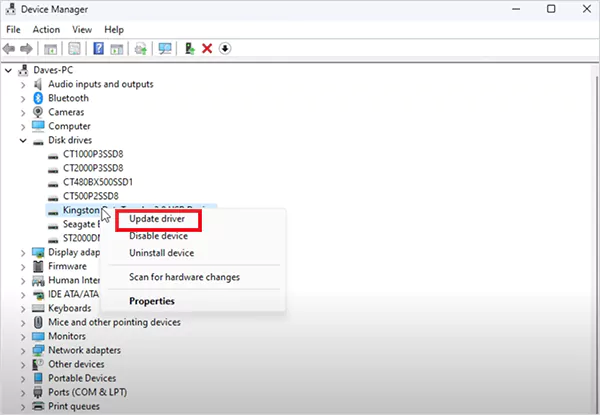Click the Help question-mark toolbar icon
This screenshot has height=415, width=600.
(98, 49)
